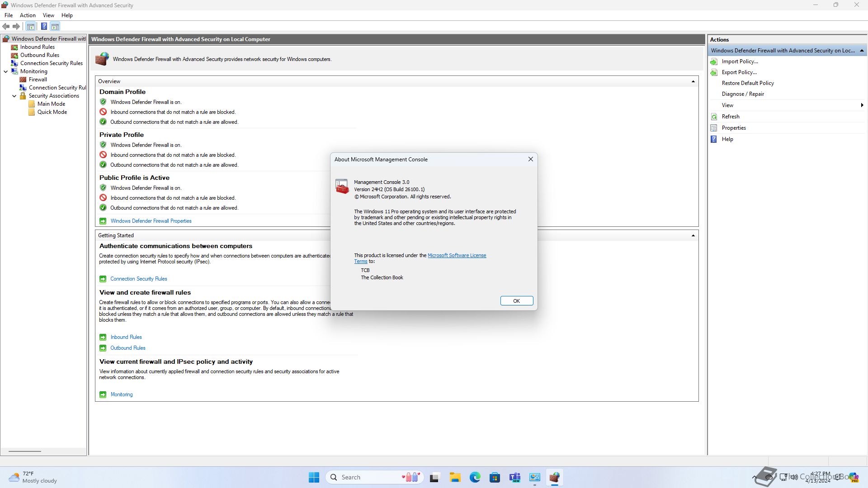Open Microsoft Edge from taskbar

tap(475, 477)
